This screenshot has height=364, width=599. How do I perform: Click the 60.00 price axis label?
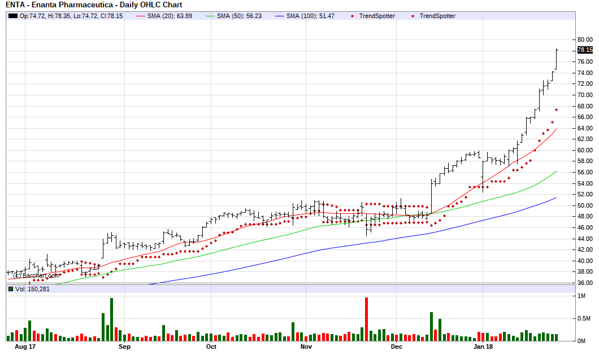585,150
